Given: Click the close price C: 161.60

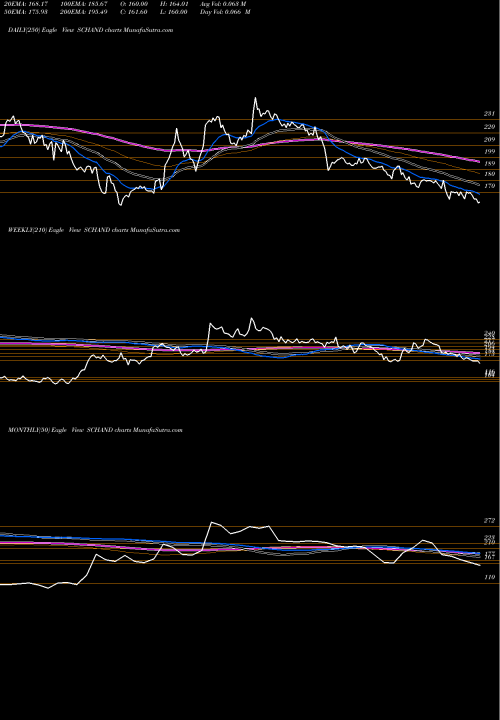Looking at the screenshot, I should pyautogui.click(x=133, y=11).
